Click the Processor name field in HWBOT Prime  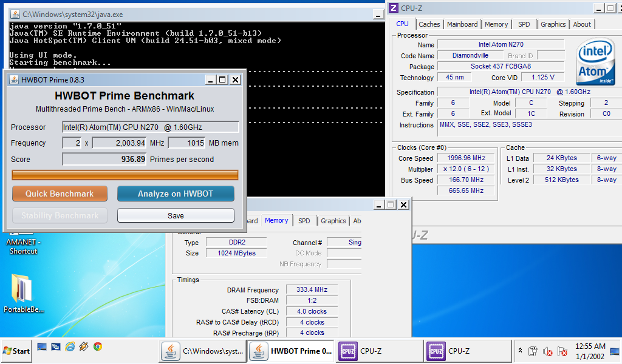[x=151, y=127]
